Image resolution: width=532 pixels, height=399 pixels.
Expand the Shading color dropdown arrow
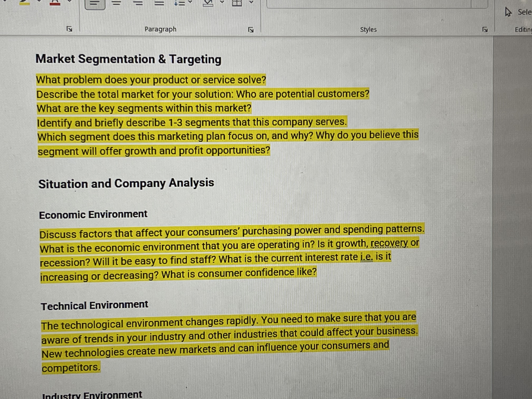tap(222, 2)
